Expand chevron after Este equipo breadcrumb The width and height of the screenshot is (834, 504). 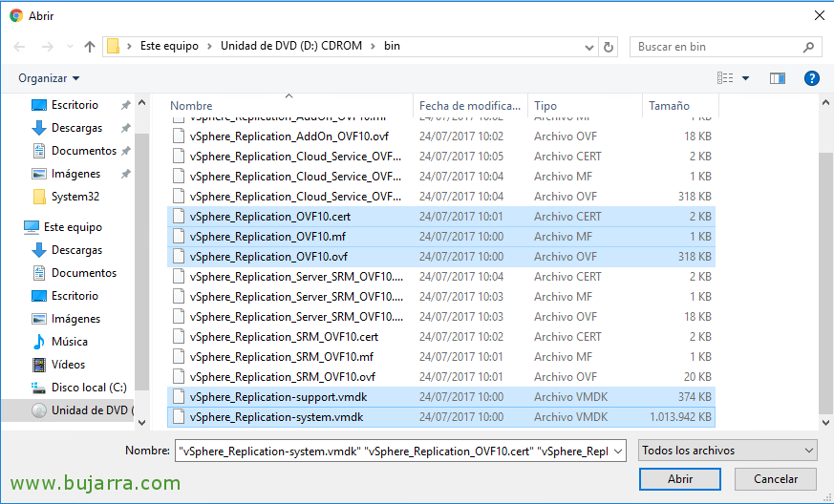tap(209, 46)
